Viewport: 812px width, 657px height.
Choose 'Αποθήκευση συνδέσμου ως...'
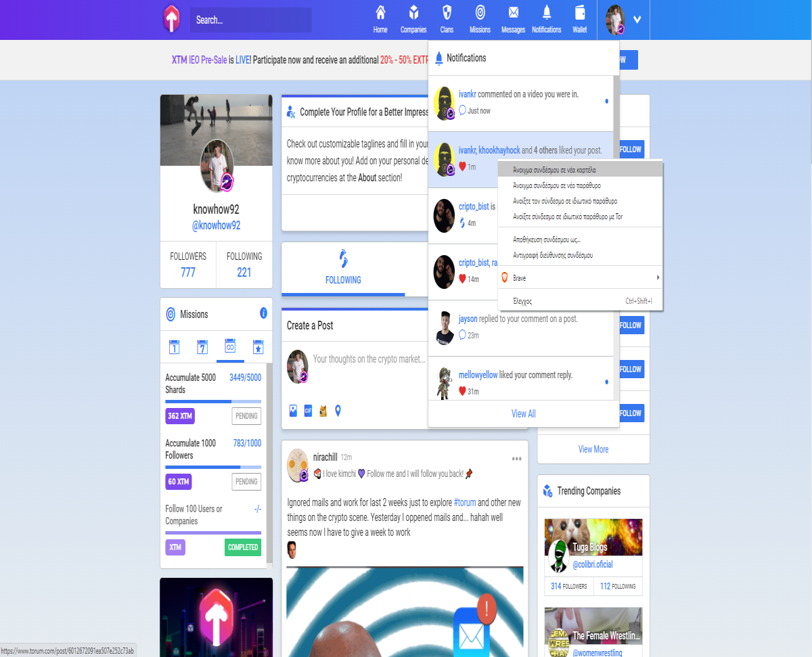[x=580, y=240]
